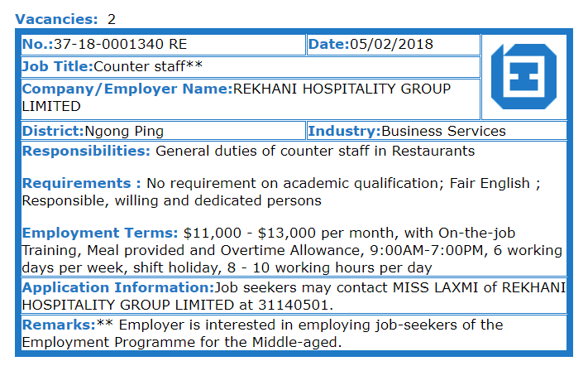Click the Application Information heading
Viewport: 588px width, 366px height.
tap(117, 287)
